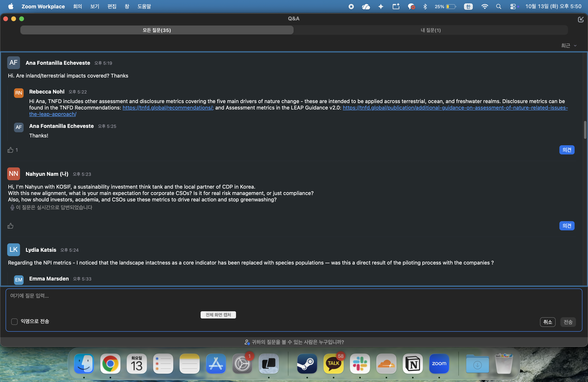This screenshot has width=588, height=382.
Task: Like Nahyun Nam's question with thumbs-up
Action: [10, 226]
